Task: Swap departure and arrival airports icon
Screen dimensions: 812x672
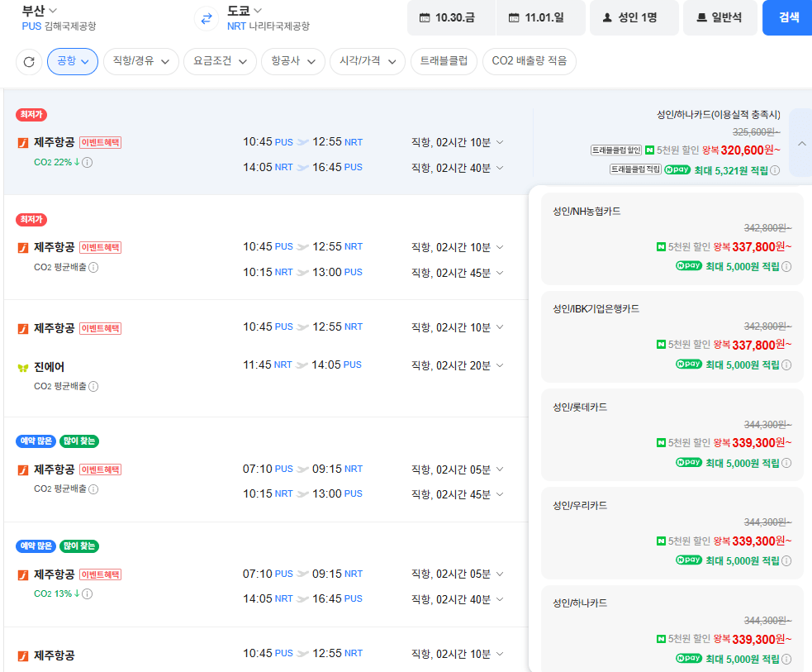Action: click(x=207, y=19)
